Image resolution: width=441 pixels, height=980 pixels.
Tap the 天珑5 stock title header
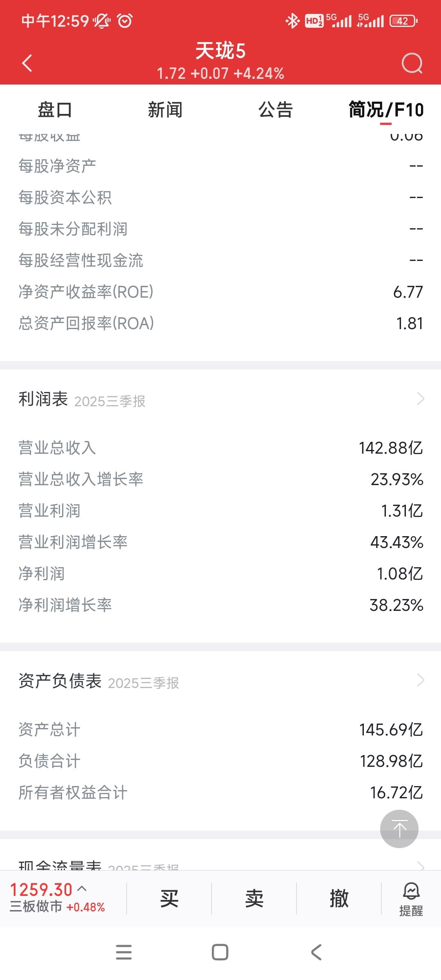tap(220, 51)
